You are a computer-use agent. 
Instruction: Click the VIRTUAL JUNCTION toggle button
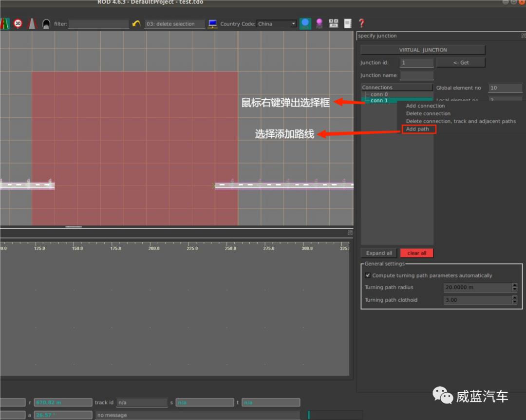click(x=423, y=50)
